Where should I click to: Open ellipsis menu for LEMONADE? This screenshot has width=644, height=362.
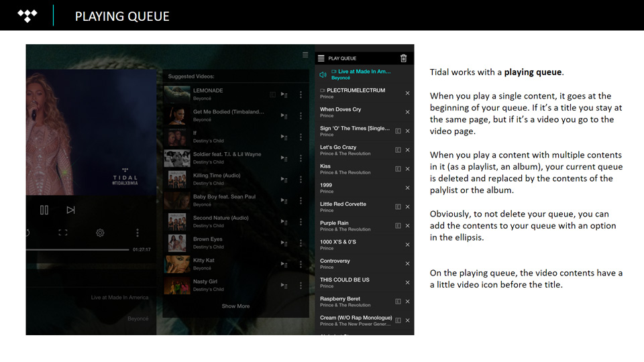(x=301, y=95)
